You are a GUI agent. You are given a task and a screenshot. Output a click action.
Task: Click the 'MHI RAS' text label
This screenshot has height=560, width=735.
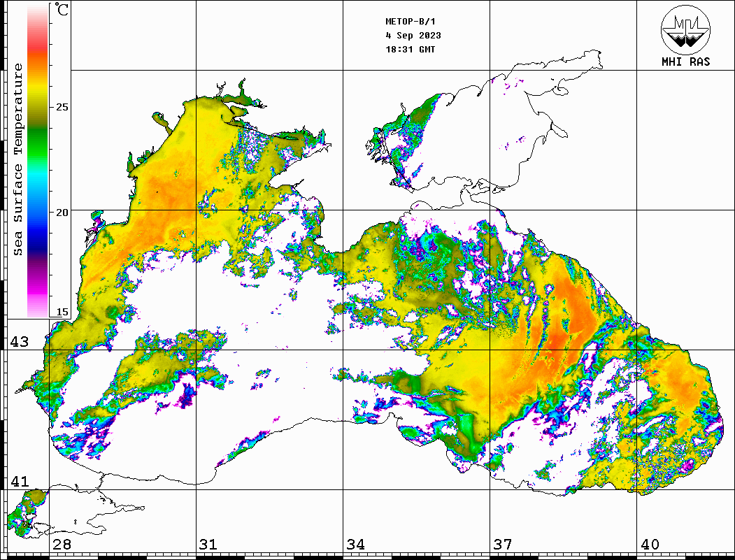pos(686,62)
